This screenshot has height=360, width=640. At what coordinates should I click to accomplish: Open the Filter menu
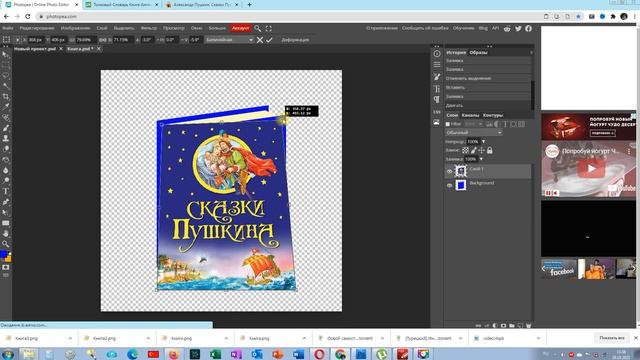pos(149,28)
